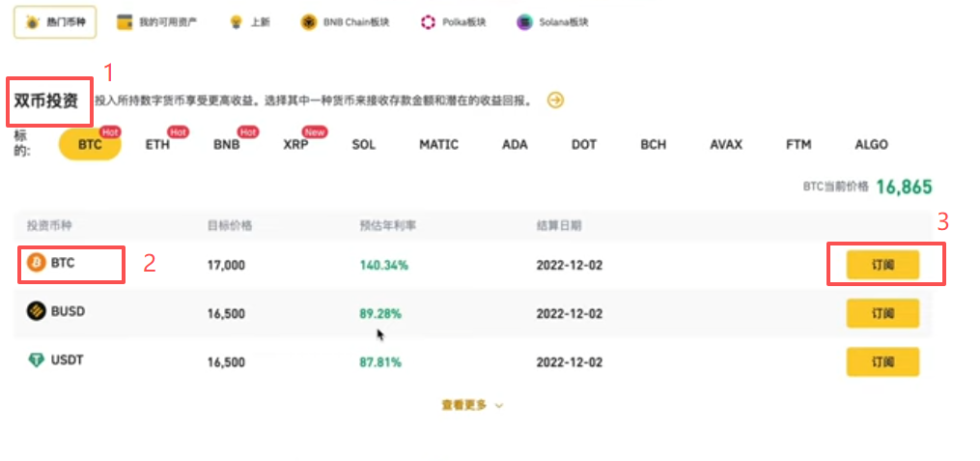Choose FTM from the asset list
The image size is (980, 461).
click(798, 145)
